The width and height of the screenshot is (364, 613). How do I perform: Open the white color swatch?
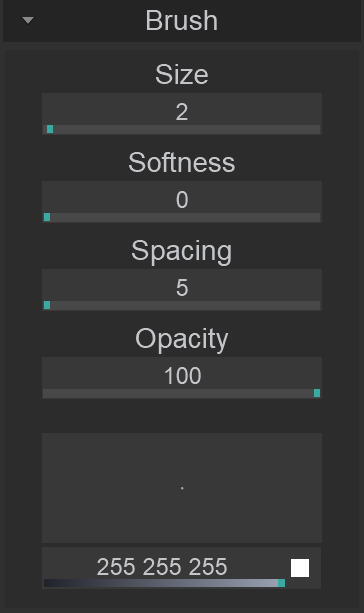pyautogui.click(x=300, y=568)
